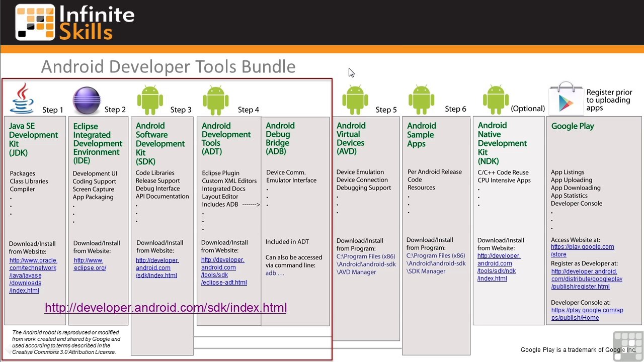Click the Android Sample Apps heading
Screen dimensions: 644x362
(421, 134)
